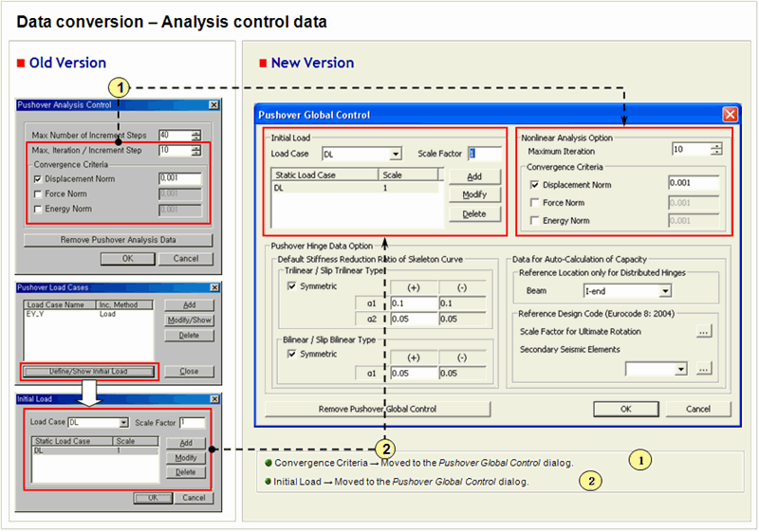Click Scale Factor field in Pushover Global Control
Viewport: 759px width, 532px height.
pyautogui.click(x=483, y=154)
